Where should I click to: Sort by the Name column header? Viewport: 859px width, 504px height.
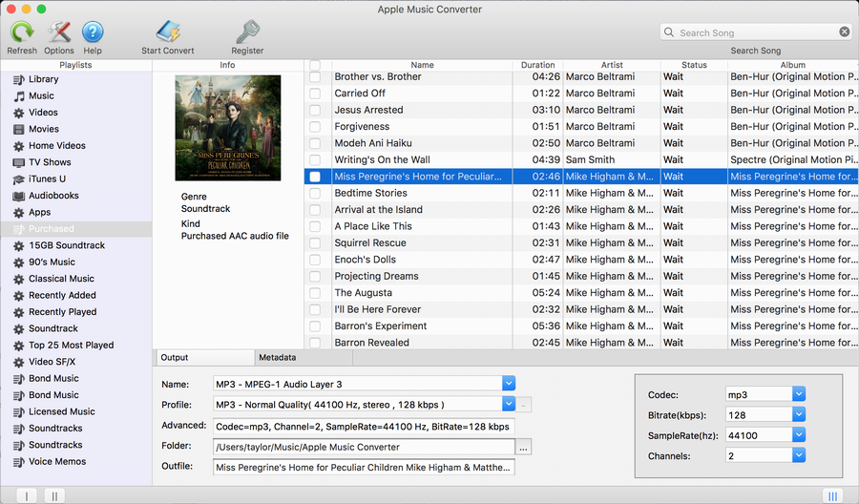point(422,65)
